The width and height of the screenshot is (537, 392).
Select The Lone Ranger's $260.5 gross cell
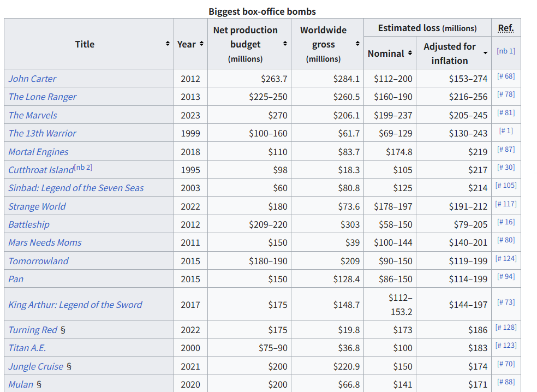[x=327, y=97]
